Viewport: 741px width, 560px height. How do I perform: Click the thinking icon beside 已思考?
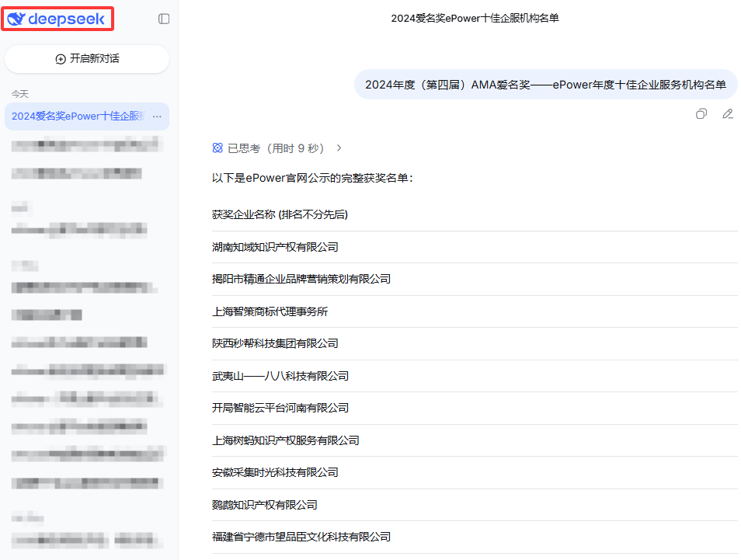tap(217, 148)
